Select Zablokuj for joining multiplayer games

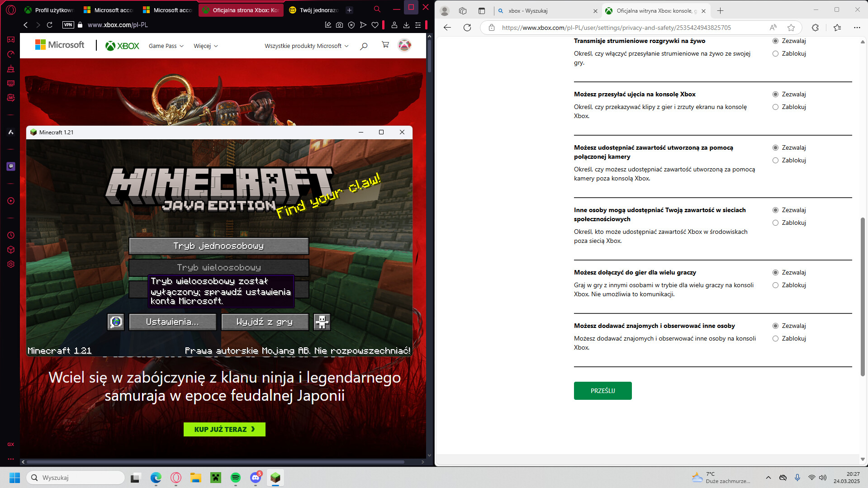pos(775,285)
